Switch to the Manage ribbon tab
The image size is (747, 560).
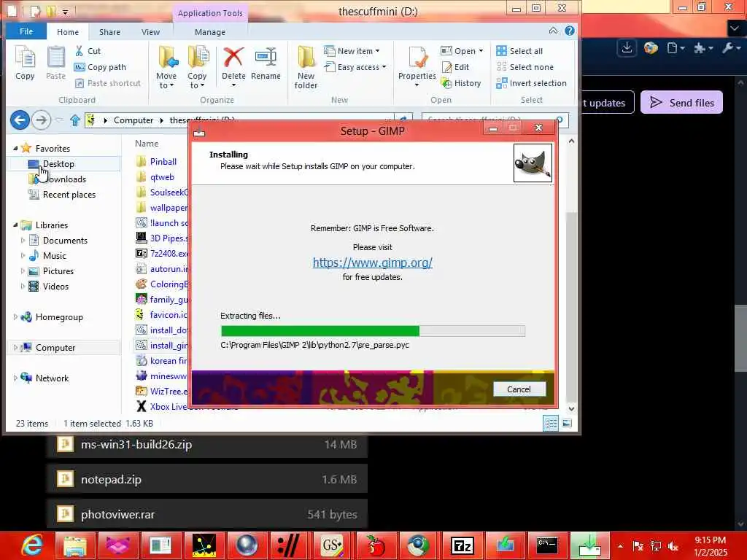click(x=210, y=32)
